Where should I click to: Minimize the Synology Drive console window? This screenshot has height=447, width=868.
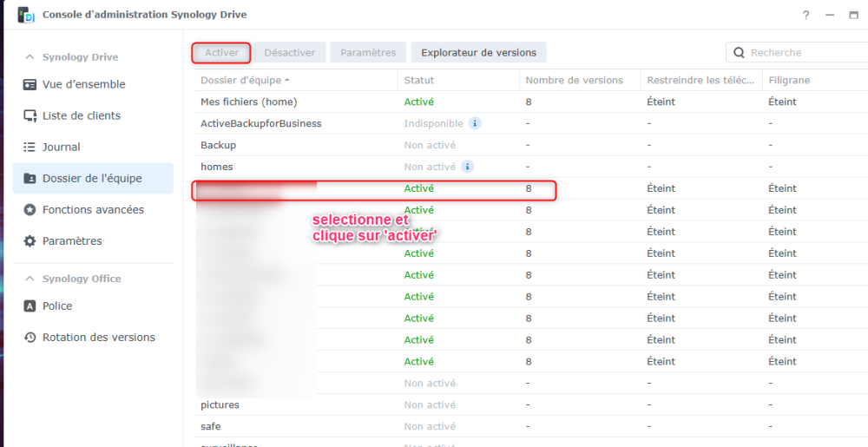(830, 16)
